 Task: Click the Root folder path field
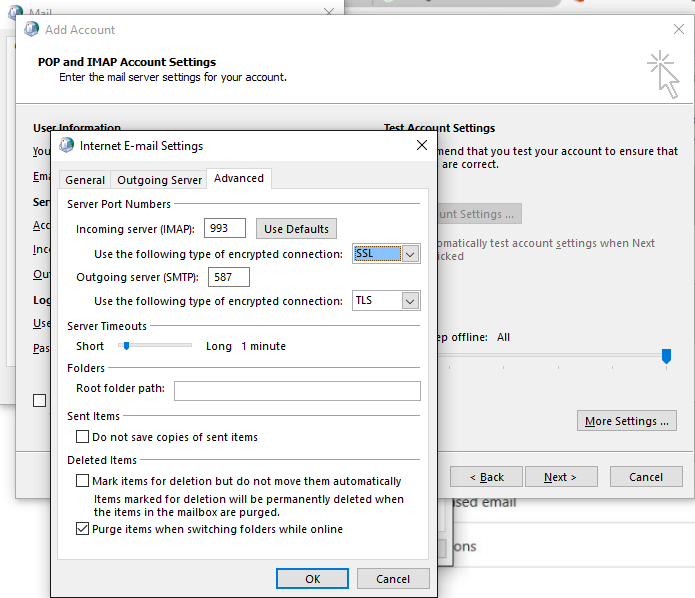pyautogui.click(x=297, y=390)
